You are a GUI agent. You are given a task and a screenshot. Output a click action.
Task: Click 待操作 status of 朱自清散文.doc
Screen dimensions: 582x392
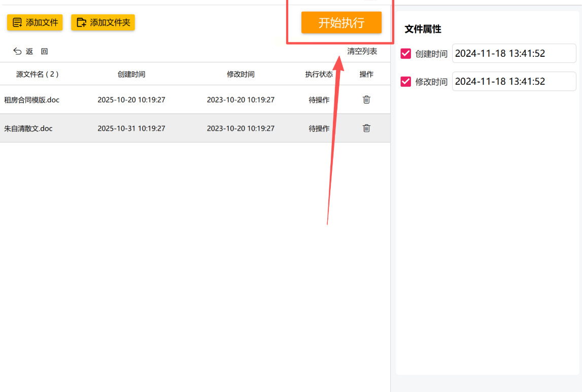(319, 128)
